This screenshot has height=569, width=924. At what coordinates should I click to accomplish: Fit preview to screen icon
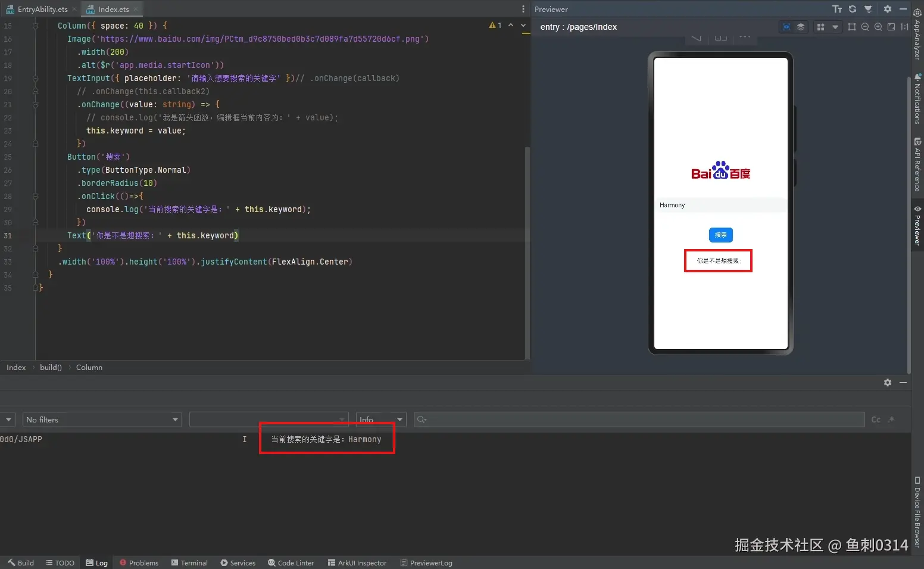click(891, 27)
